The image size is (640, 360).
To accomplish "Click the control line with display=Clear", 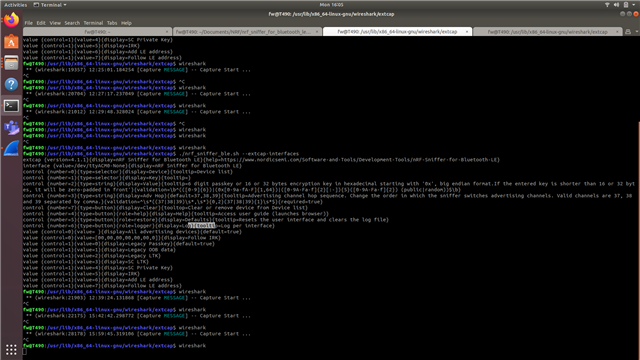I will (x=165, y=208).
